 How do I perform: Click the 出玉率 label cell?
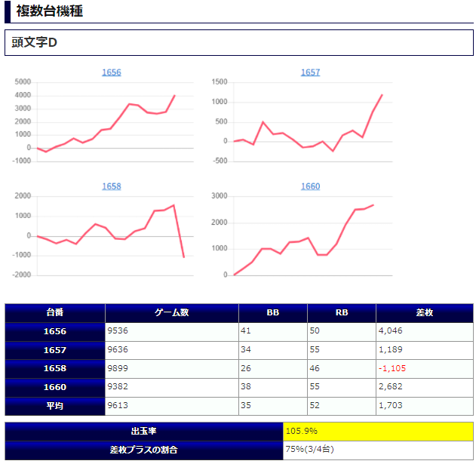pos(144,432)
